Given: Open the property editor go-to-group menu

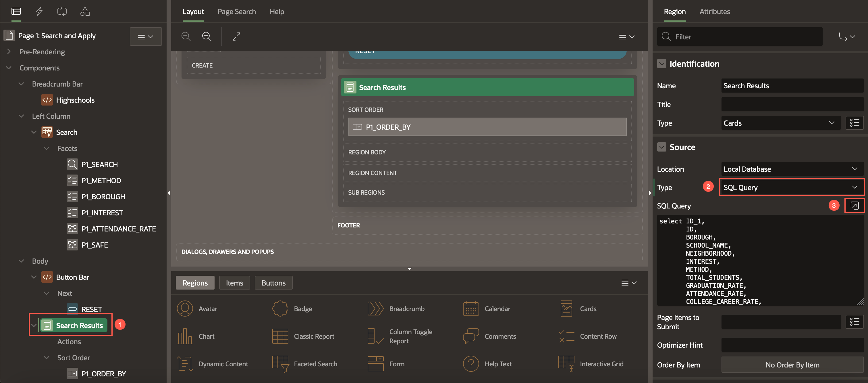Looking at the screenshot, I should point(846,37).
